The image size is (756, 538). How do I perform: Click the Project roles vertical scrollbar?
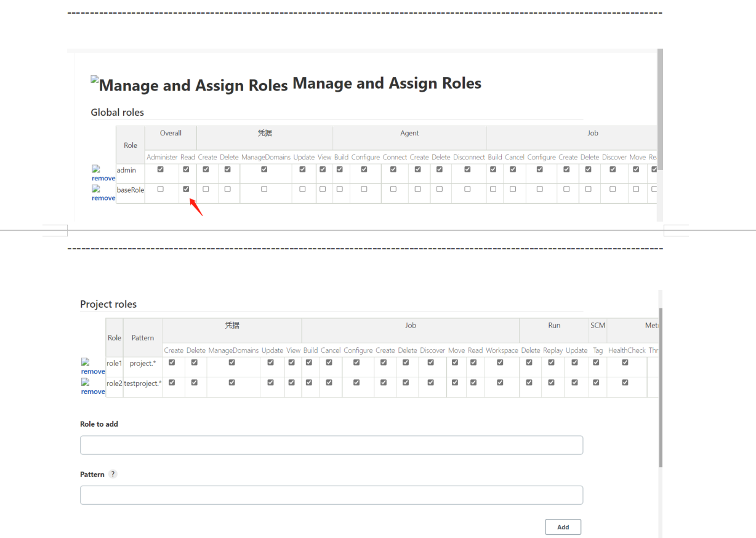(661, 388)
